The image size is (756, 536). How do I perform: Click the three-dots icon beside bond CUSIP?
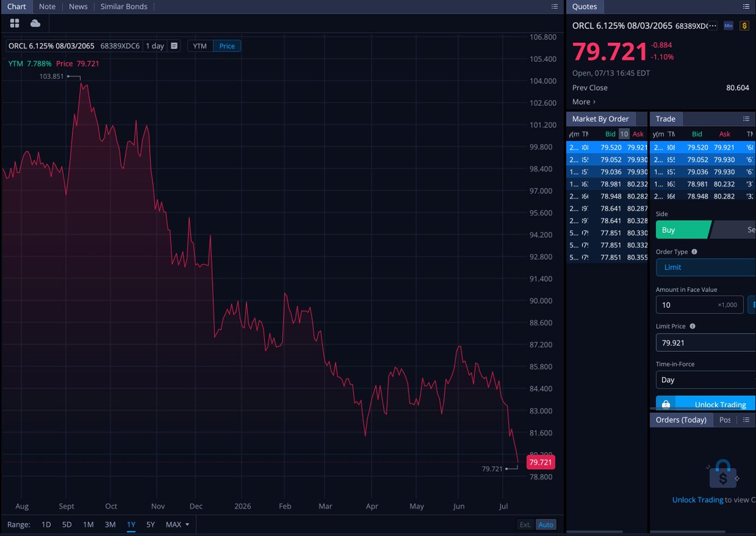click(x=712, y=26)
